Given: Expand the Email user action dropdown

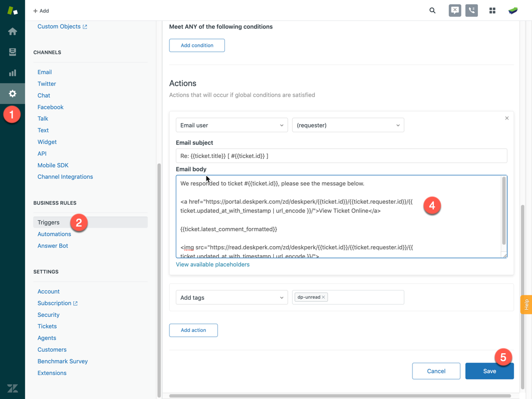Looking at the screenshot, I should click(231, 125).
